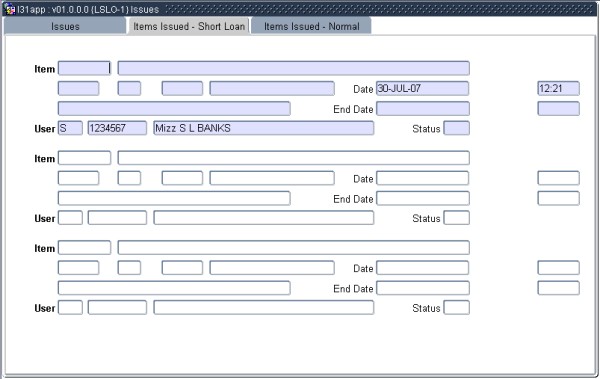Click the end time field beside the second record's End Date
The height and width of the screenshot is (379, 600).
click(x=558, y=198)
